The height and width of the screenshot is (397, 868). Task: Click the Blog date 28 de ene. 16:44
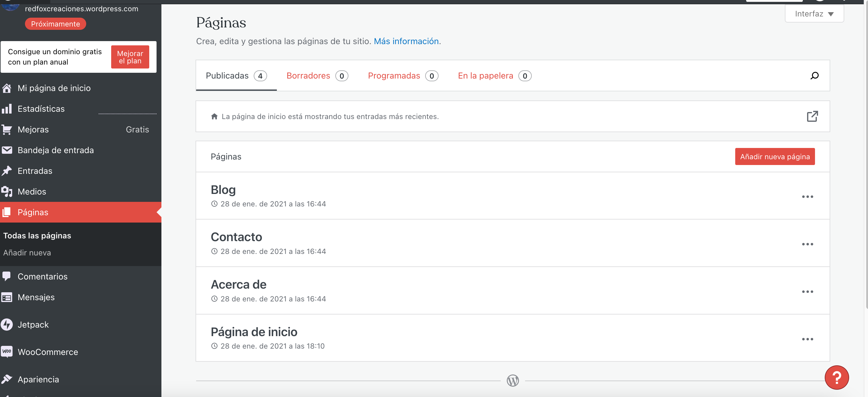(273, 204)
